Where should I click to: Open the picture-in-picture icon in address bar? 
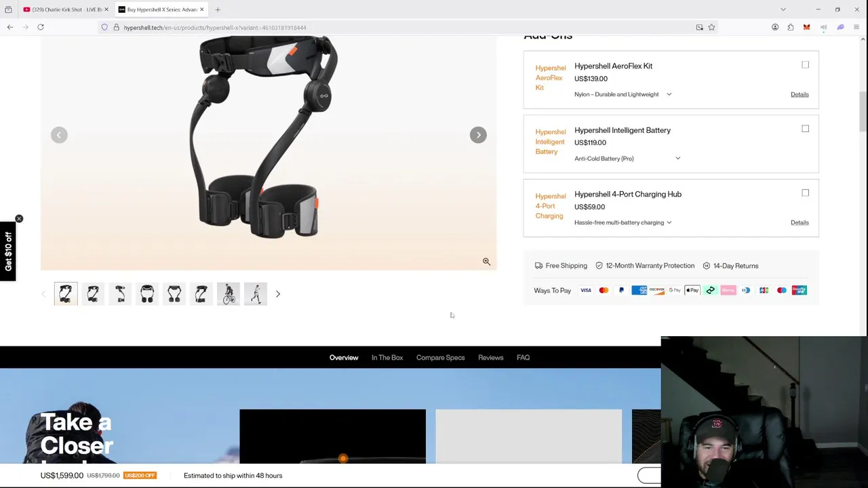coord(699,27)
